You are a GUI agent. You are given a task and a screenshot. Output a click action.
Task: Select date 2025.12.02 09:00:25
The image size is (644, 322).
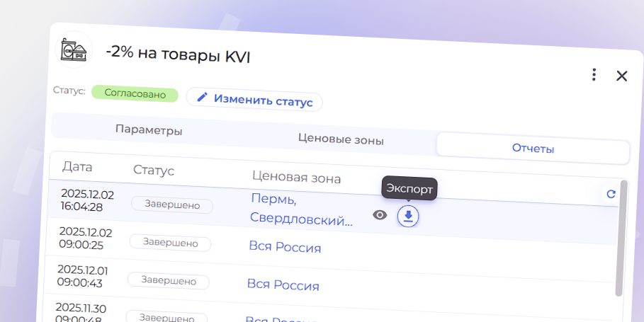tap(86, 238)
